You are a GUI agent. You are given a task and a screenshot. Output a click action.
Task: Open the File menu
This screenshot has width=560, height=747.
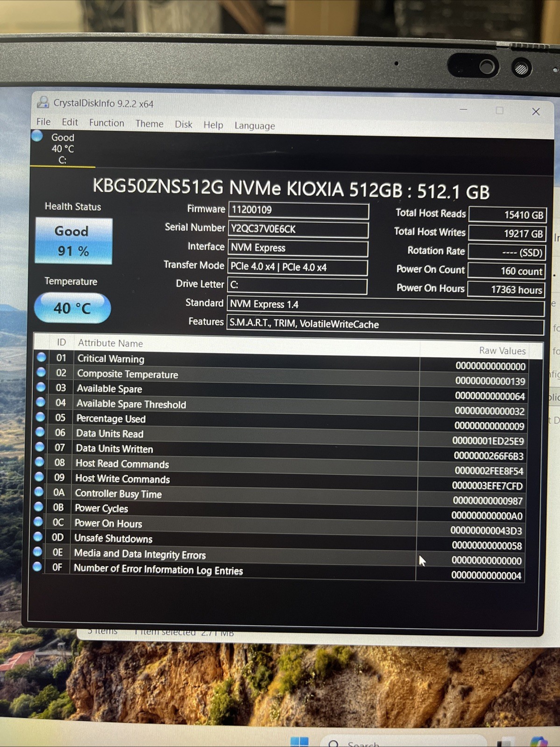pos(43,122)
